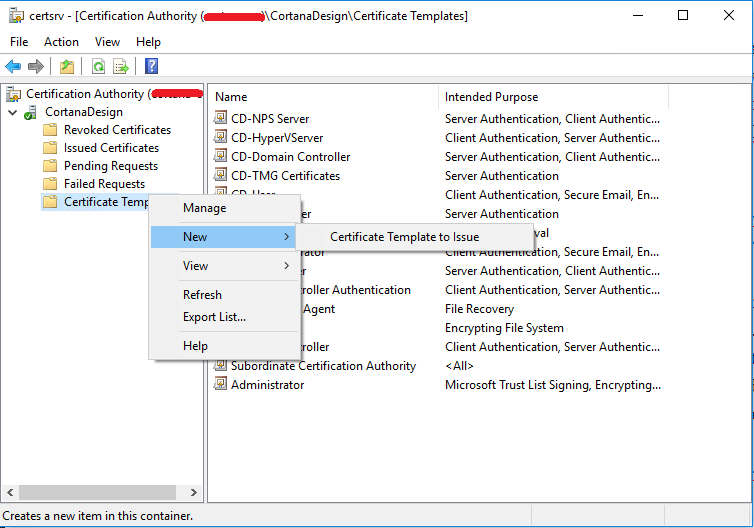754x528 pixels.
Task: Select the CortanaDesign tree item label
Action: pyautogui.click(x=84, y=112)
